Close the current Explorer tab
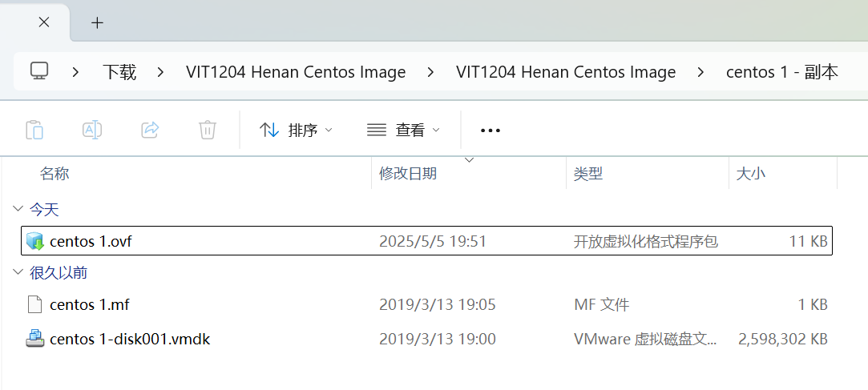Screen dimensions: 868x390 (44, 22)
